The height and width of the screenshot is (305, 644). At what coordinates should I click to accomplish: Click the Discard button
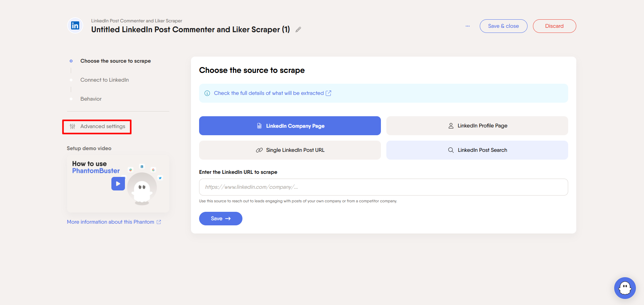click(x=554, y=26)
